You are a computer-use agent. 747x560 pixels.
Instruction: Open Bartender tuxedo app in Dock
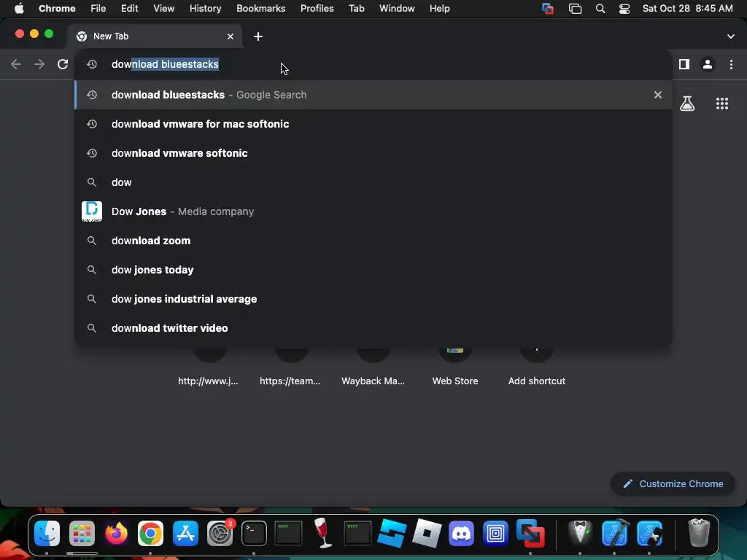[x=580, y=533]
